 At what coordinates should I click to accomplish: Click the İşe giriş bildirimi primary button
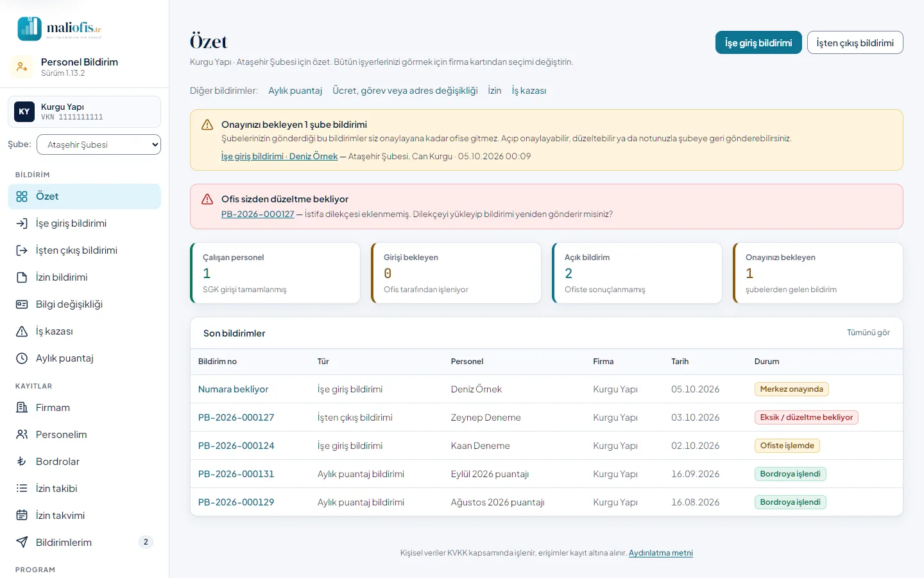[758, 42]
